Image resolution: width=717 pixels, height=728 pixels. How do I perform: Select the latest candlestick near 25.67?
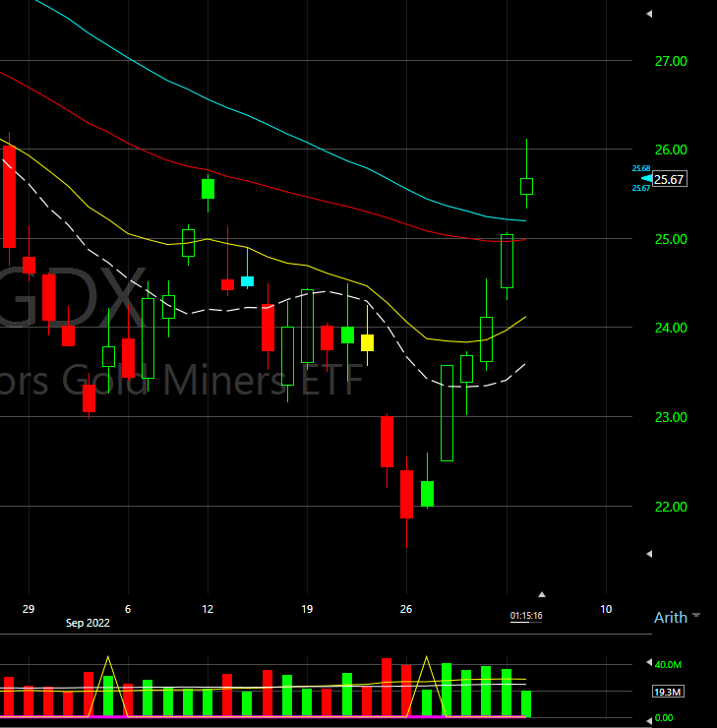tap(526, 186)
